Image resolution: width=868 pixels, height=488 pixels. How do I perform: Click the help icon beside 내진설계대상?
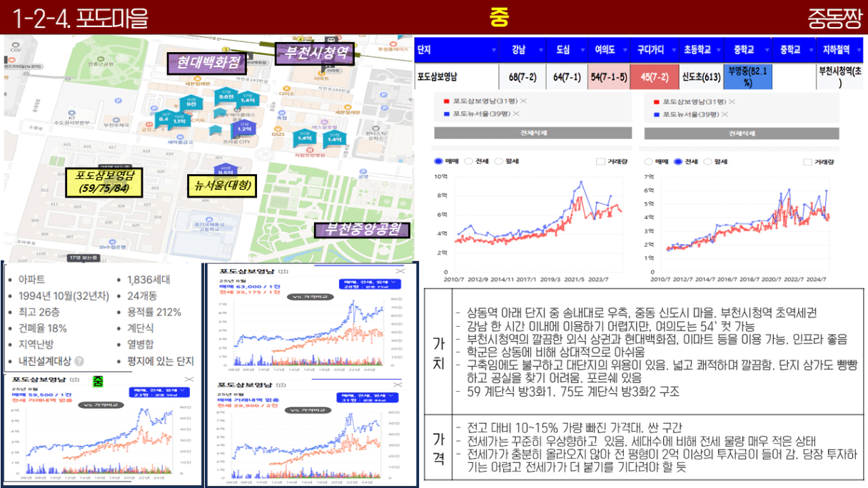(79, 361)
